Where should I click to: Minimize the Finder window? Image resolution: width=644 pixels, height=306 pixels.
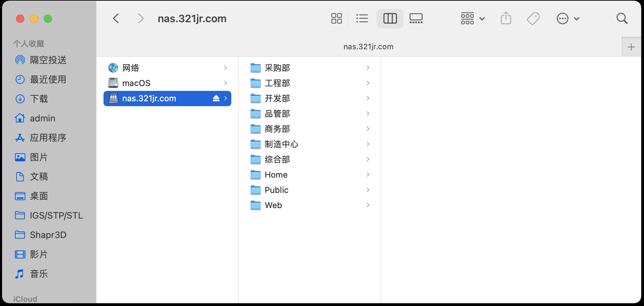pyautogui.click(x=34, y=19)
